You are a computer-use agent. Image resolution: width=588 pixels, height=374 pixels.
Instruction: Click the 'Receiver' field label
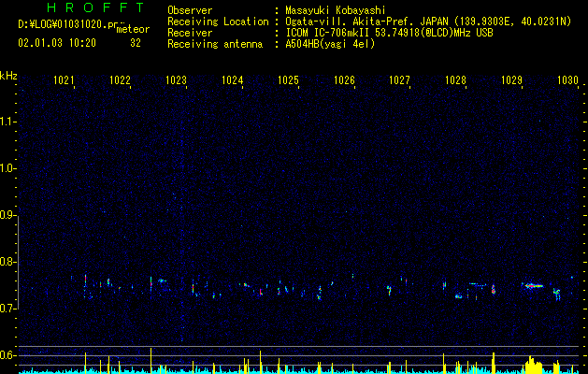pos(190,33)
